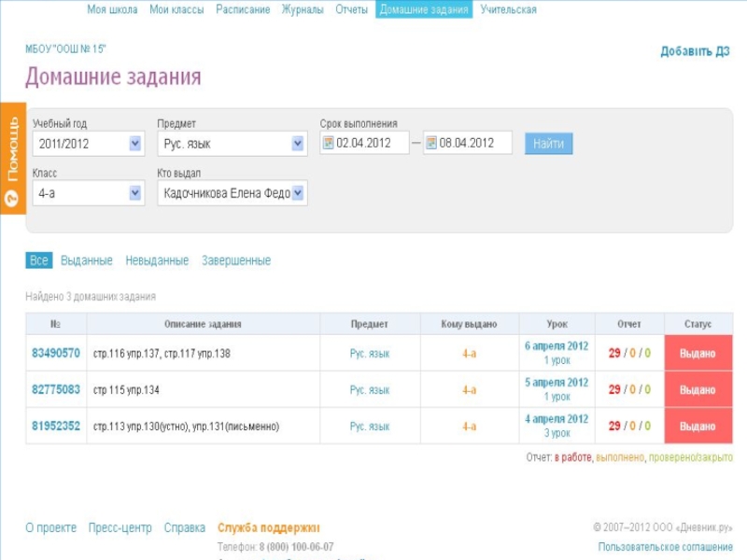Open the start date calendar icon
The image size is (747, 560).
[x=328, y=143]
